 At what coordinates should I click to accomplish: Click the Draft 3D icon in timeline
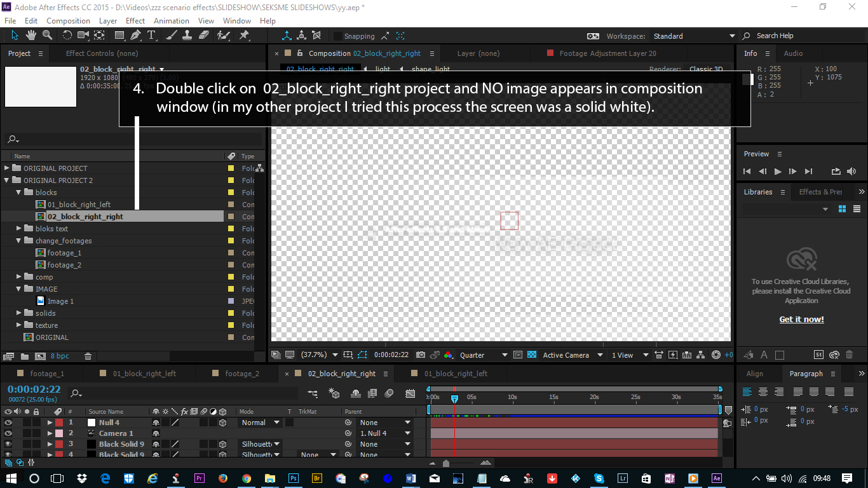click(335, 394)
